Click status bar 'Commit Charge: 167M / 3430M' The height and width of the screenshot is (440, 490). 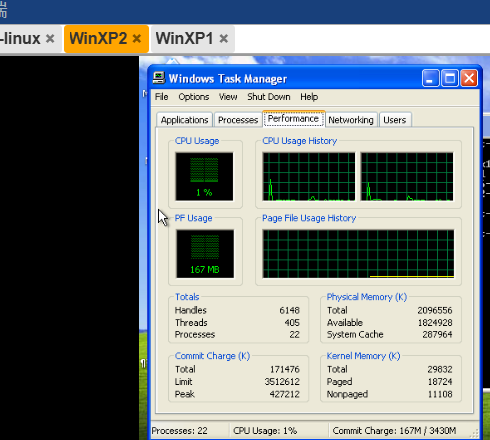[394, 431]
